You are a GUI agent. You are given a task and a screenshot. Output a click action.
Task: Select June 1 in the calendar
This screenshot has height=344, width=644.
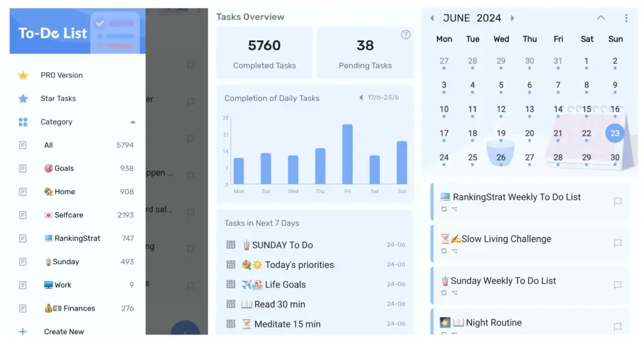(x=586, y=61)
